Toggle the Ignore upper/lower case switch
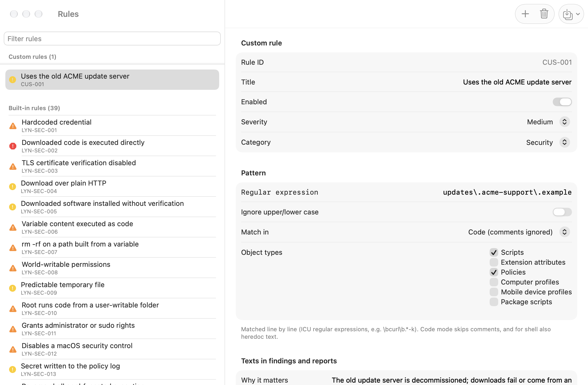The height and width of the screenshot is (385, 588). pos(562,212)
